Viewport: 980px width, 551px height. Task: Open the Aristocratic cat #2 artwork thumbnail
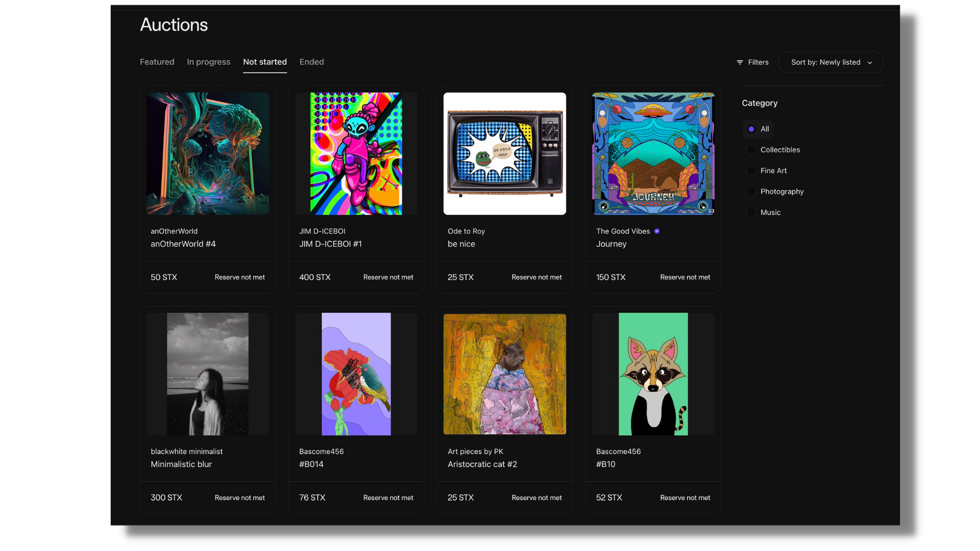point(505,374)
